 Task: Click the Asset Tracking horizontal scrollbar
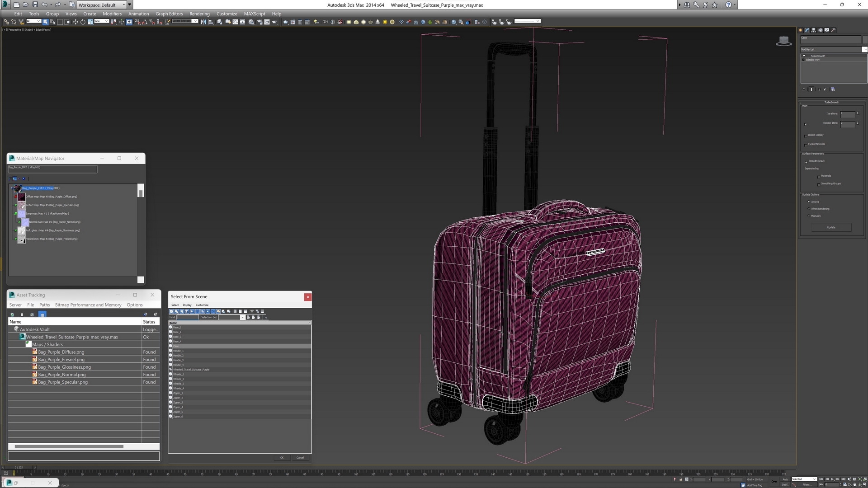point(69,446)
